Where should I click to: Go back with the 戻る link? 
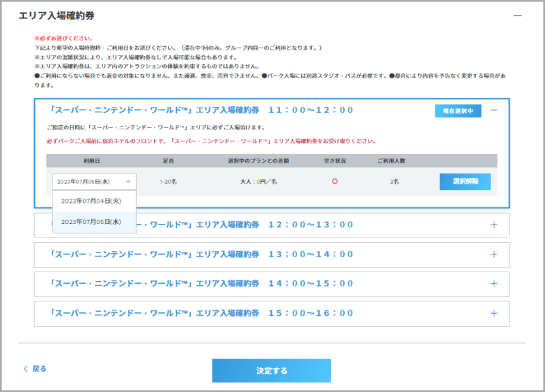35,369
